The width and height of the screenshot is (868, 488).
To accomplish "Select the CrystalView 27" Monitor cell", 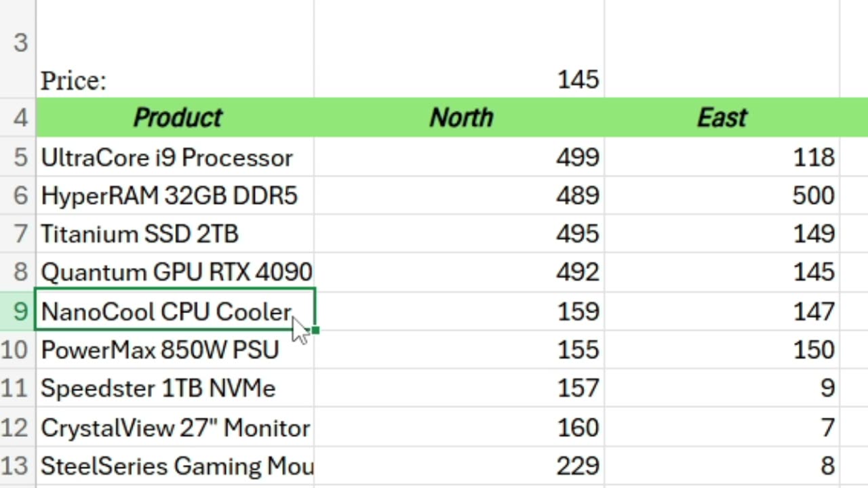I will tap(175, 428).
